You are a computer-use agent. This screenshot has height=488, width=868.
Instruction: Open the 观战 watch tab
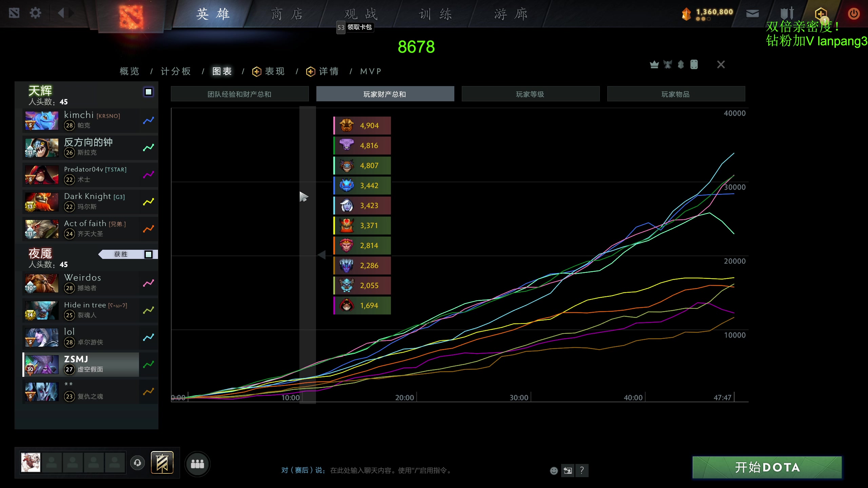(x=361, y=14)
